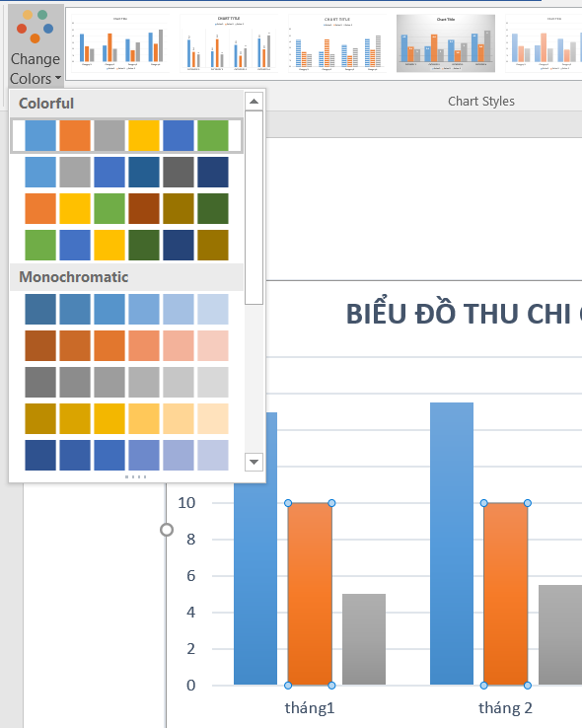Choose Colorful palette starting blue, gray, blue
The image size is (582, 728).
[126, 173]
